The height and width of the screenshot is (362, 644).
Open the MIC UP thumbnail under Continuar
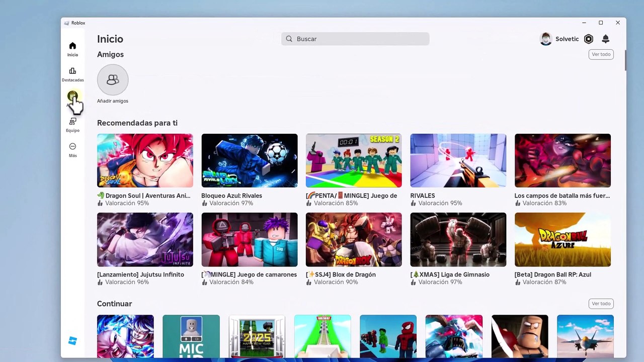coord(191,336)
